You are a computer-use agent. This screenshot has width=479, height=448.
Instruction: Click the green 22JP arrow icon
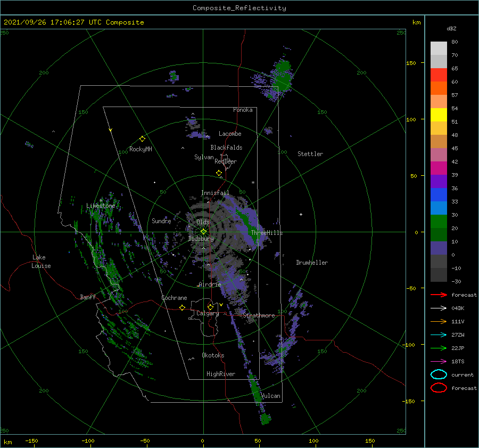[x=439, y=348]
